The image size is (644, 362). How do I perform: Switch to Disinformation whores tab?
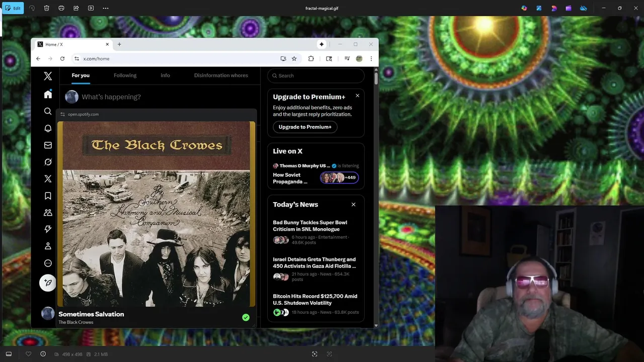point(221,75)
